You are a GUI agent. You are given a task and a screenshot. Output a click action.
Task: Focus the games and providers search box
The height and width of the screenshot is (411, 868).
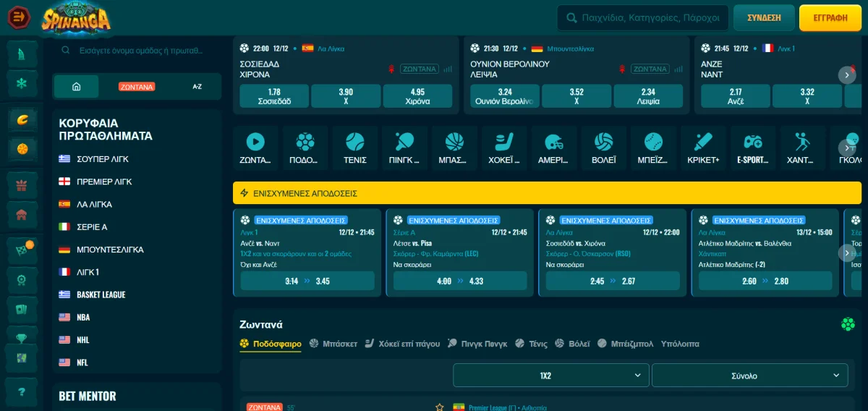(642, 18)
